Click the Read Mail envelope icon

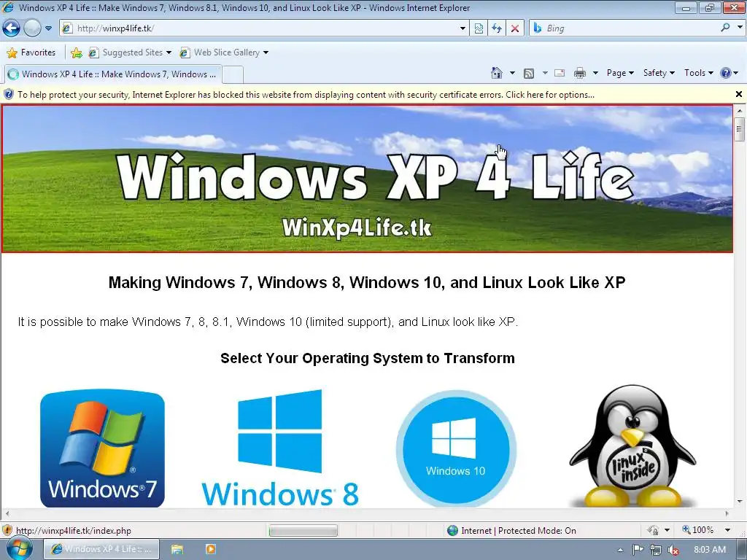[560, 73]
